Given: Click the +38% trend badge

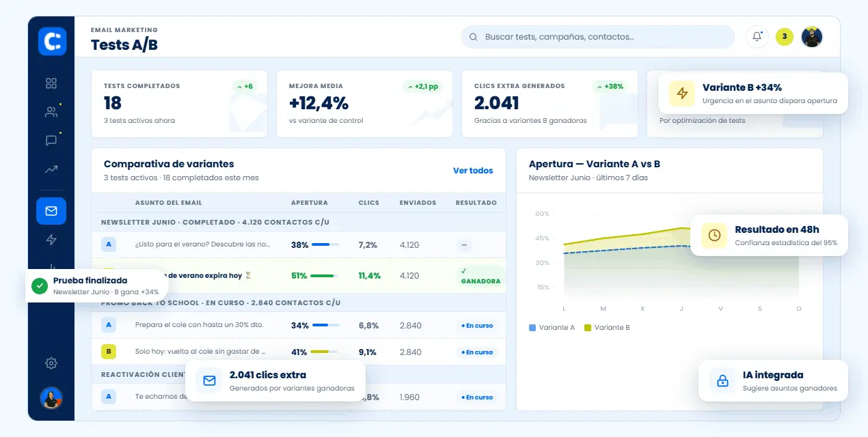Looking at the screenshot, I should coord(610,87).
